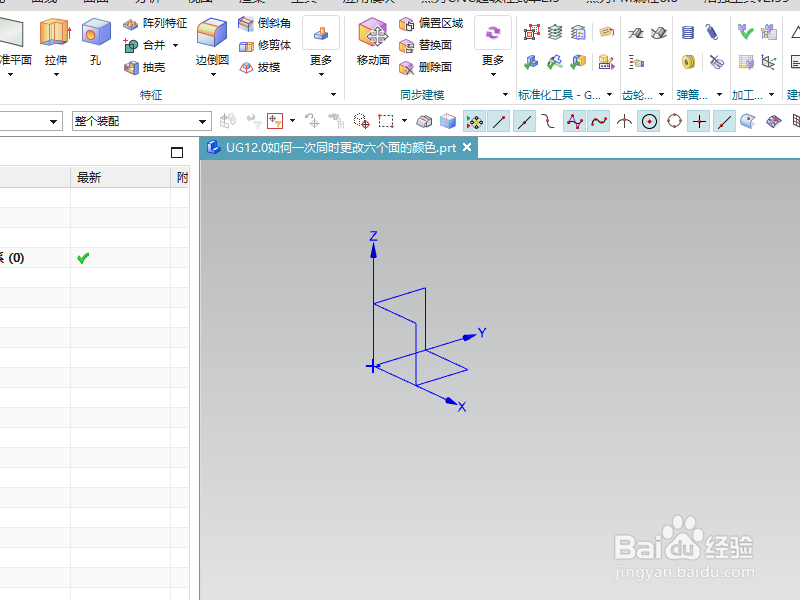Click the orange tag icon in 标准化工具
This screenshot has width=800, height=600.
coord(606,32)
